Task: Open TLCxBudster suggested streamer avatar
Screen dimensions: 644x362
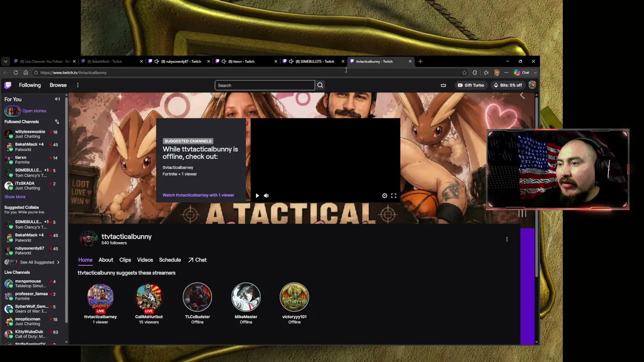Action: pyautogui.click(x=197, y=297)
